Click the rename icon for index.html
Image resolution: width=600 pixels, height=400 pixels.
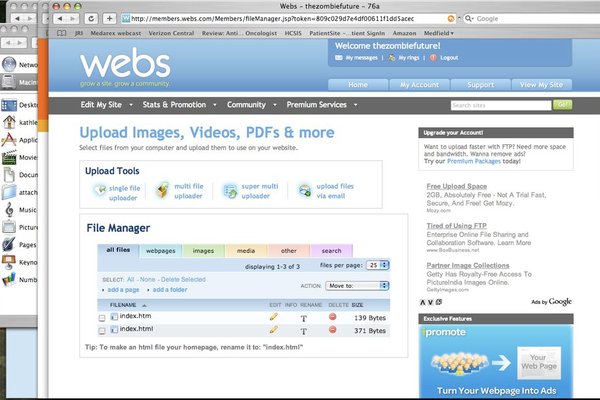(x=303, y=330)
